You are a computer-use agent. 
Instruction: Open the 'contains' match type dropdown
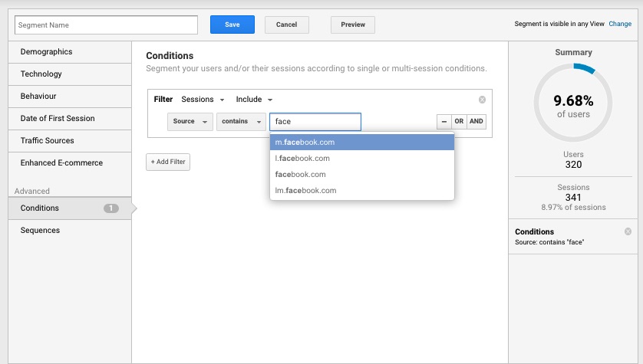[x=240, y=122]
